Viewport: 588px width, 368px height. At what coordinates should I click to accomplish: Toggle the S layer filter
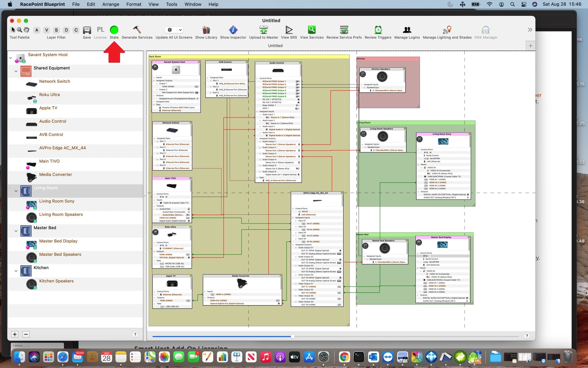coord(56,30)
